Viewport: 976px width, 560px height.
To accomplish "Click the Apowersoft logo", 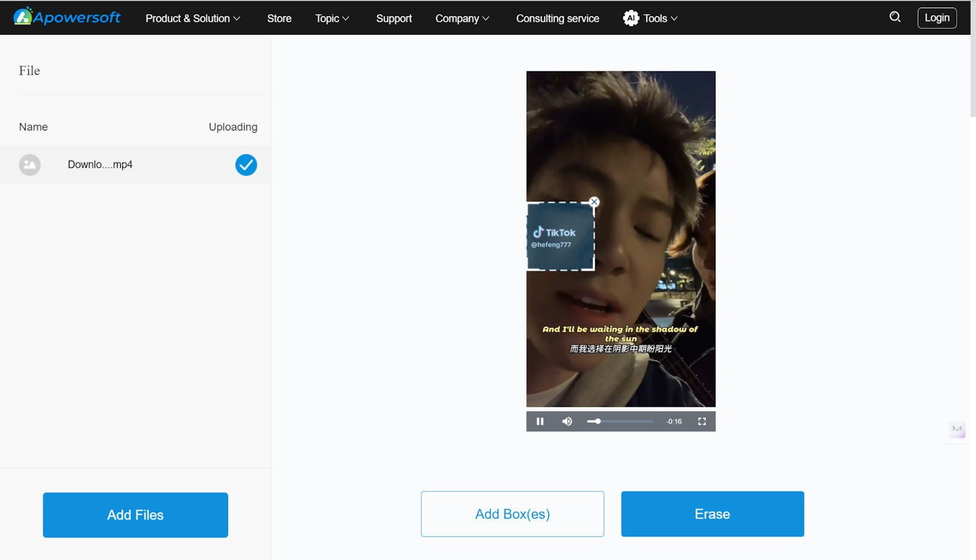I will click(x=67, y=17).
